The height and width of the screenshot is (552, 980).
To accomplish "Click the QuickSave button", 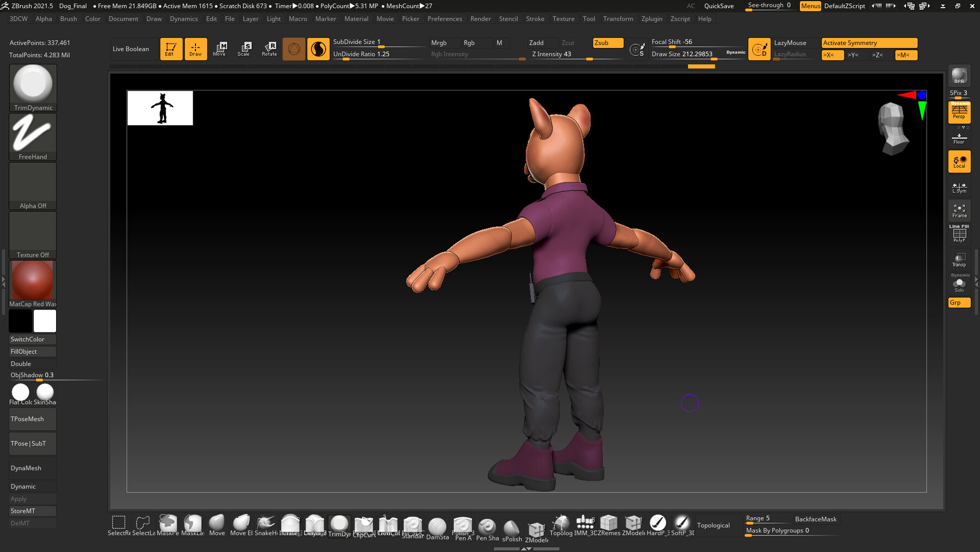I will point(719,6).
